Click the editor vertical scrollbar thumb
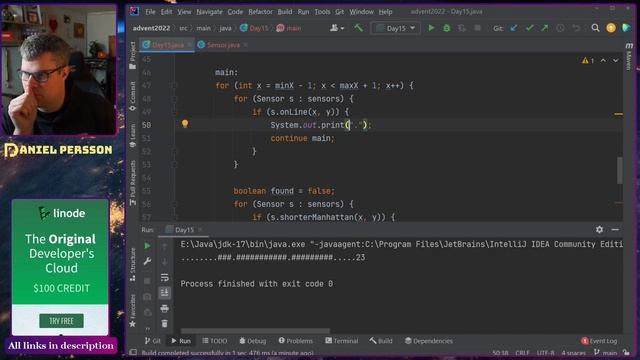This screenshot has height=360, width=640. point(620,170)
